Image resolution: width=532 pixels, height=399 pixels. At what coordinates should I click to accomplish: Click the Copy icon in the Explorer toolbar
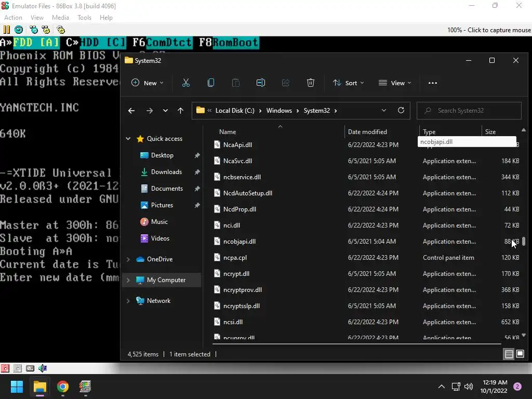click(211, 83)
